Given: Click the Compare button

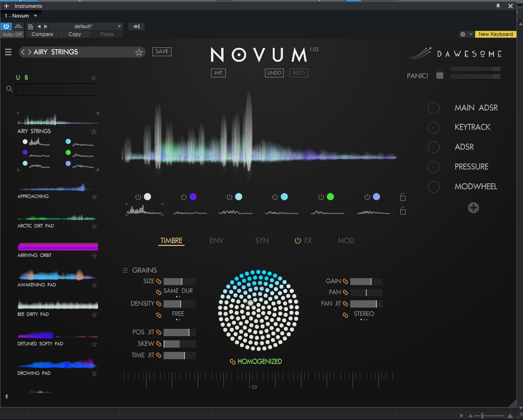Looking at the screenshot, I should click(42, 34).
